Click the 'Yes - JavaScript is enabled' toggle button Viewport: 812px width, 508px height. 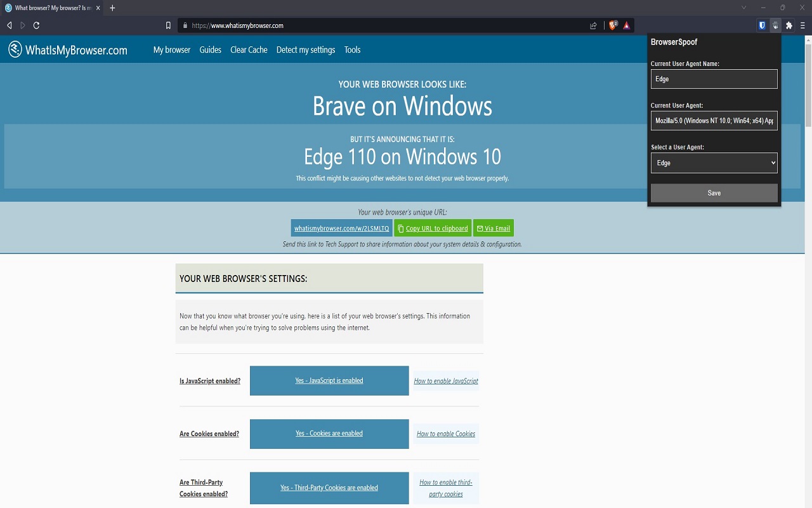click(329, 380)
